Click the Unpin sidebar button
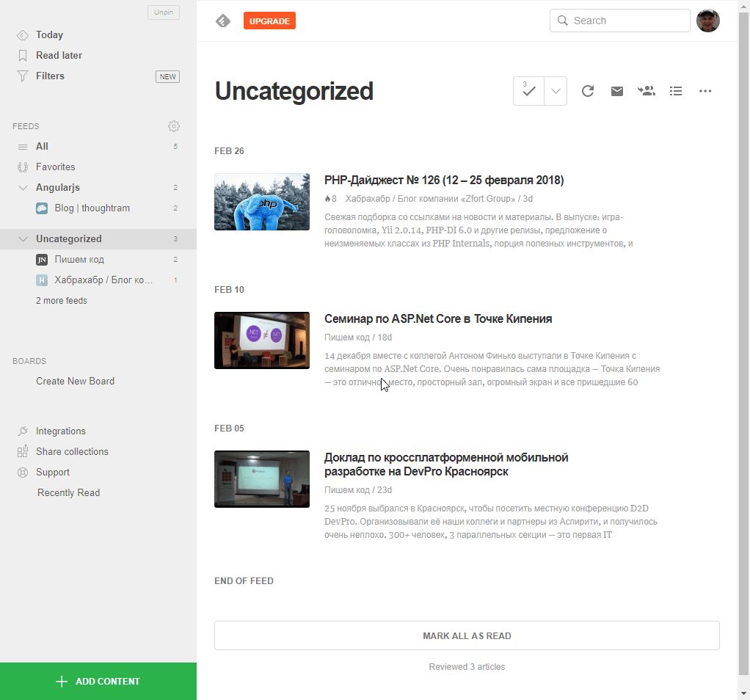The width and height of the screenshot is (750, 700). (164, 12)
